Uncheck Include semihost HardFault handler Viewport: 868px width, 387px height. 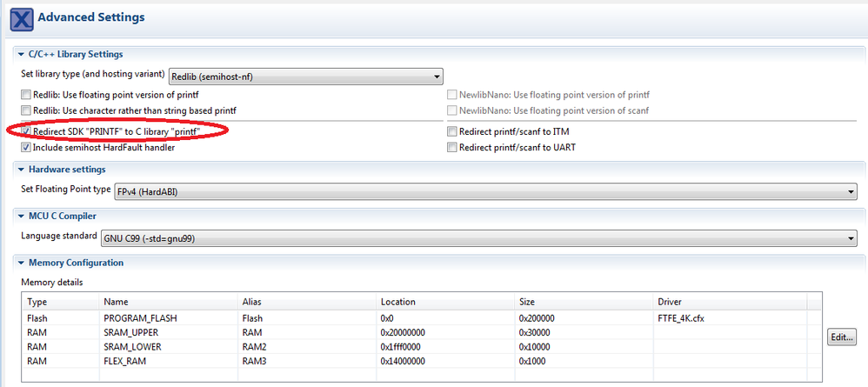pyautogui.click(x=25, y=148)
